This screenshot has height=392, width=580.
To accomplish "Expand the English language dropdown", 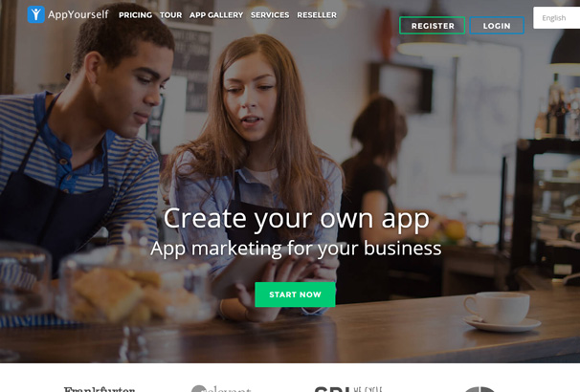I will [x=556, y=18].
